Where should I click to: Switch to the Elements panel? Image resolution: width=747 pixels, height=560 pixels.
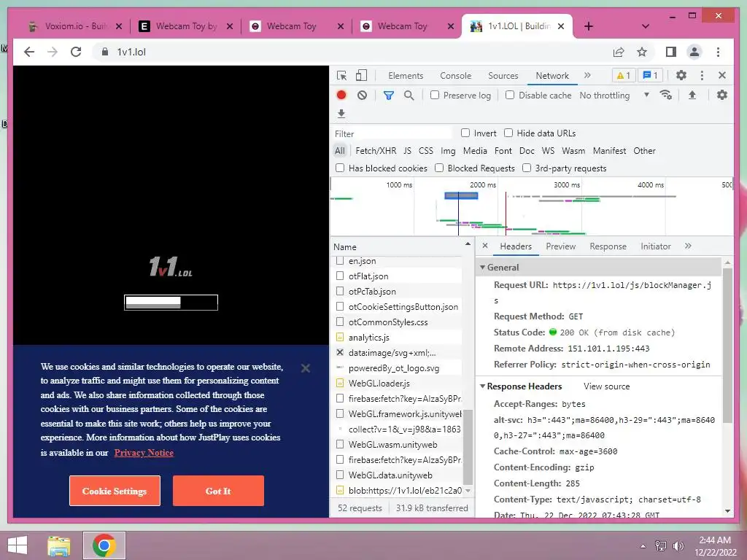click(x=406, y=75)
